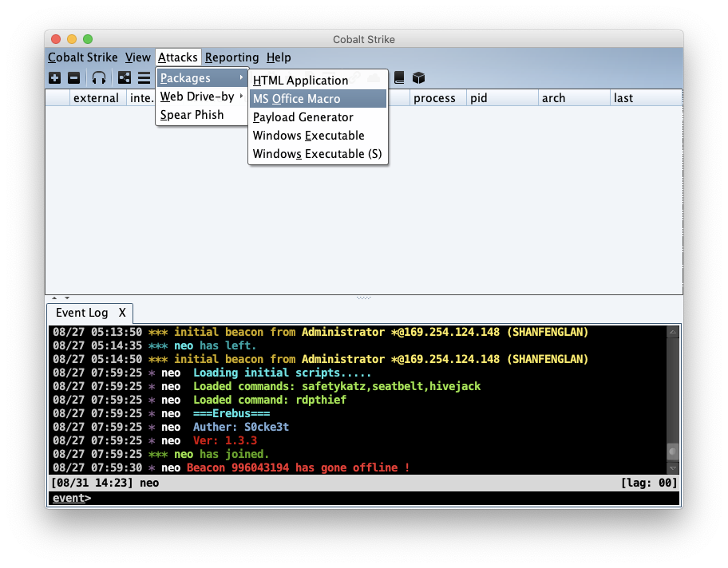Click the event log scrollbar thumb
This screenshot has height=568, width=728.
point(673,452)
